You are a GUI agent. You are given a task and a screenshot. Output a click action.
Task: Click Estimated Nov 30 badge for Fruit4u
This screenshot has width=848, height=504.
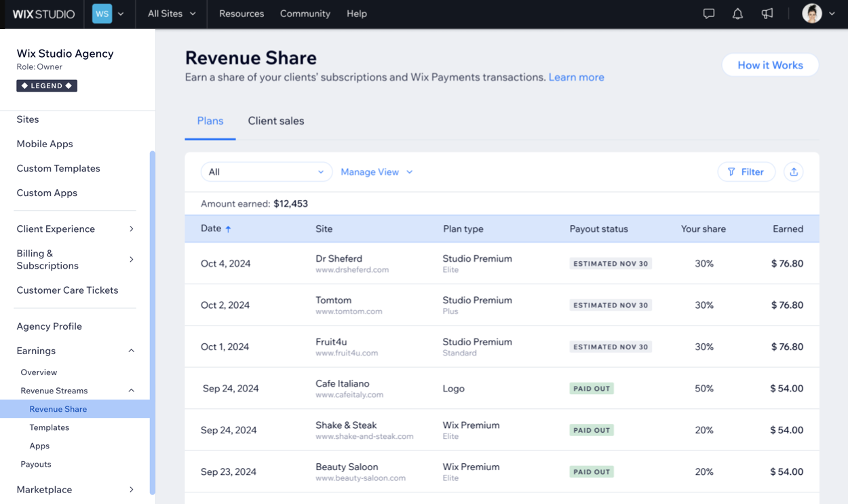[x=611, y=347]
